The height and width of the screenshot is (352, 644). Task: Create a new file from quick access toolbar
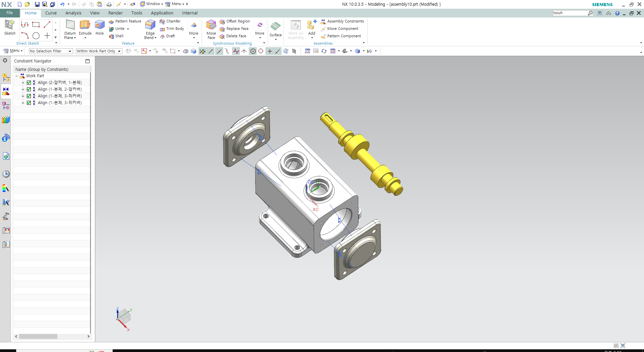coord(19,4)
